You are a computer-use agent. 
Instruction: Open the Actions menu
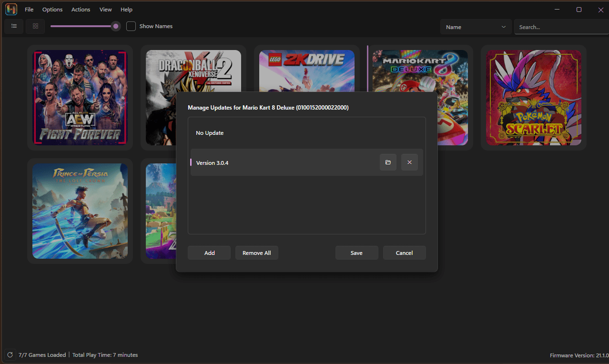click(x=81, y=9)
